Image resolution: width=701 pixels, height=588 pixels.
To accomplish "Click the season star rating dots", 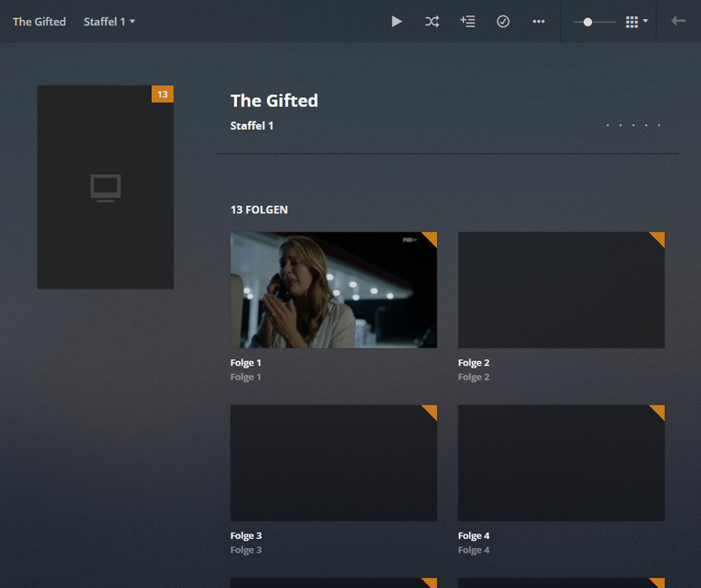I will pyautogui.click(x=633, y=125).
